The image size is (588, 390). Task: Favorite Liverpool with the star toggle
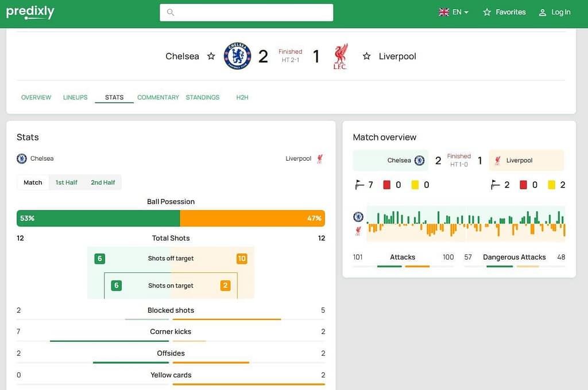366,56
